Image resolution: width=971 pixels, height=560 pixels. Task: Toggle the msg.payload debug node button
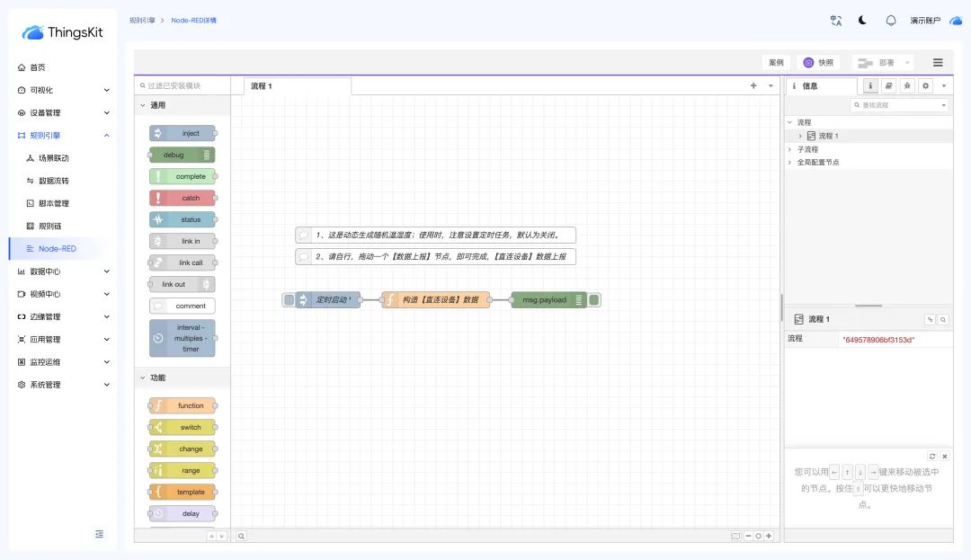(594, 300)
